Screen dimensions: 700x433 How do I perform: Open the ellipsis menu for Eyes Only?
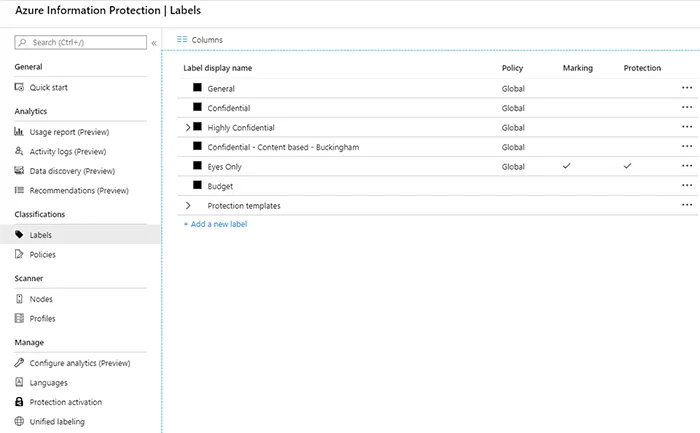click(687, 166)
